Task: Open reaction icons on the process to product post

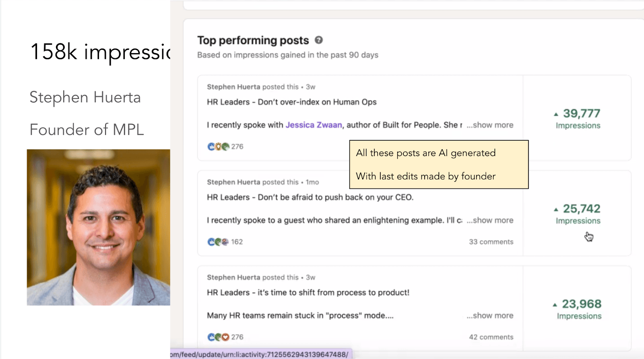Action: click(x=218, y=337)
